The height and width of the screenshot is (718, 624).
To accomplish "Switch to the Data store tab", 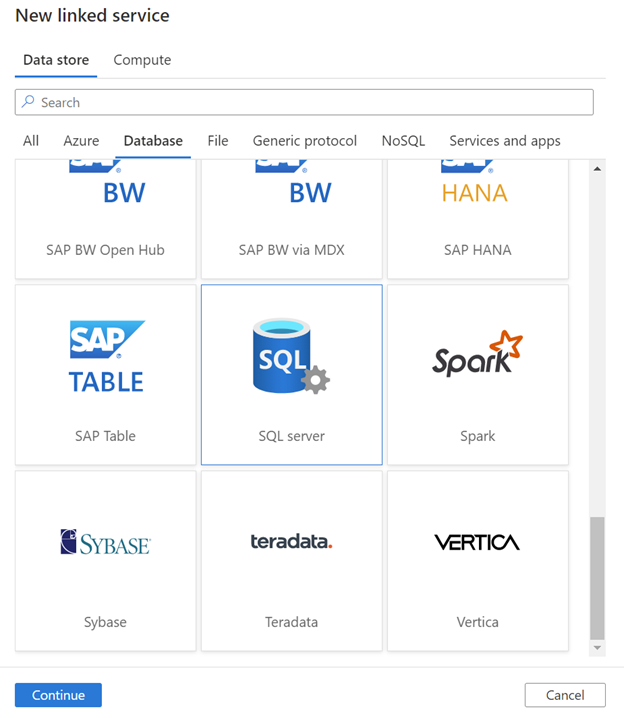I will coord(56,60).
